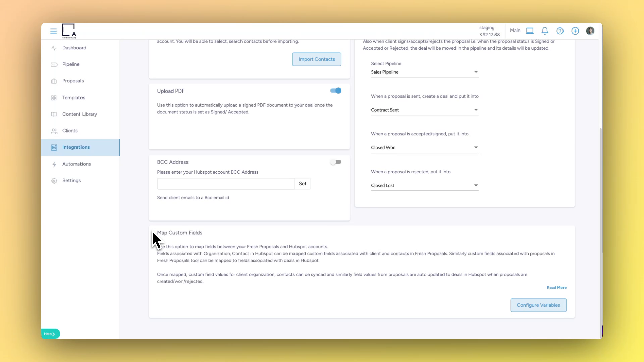Go to Automations in sidebar
The height and width of the screenshot is (362, 644).
(76, 164)
